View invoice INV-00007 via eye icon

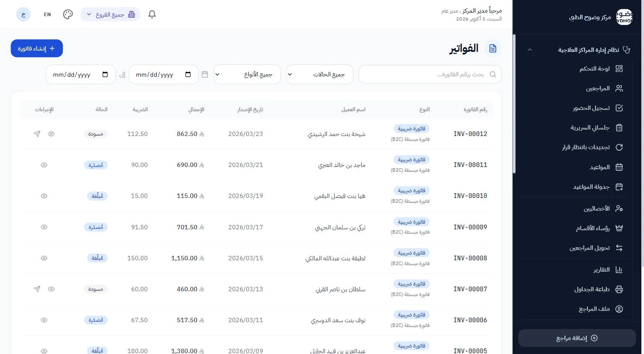coord(51,289)
